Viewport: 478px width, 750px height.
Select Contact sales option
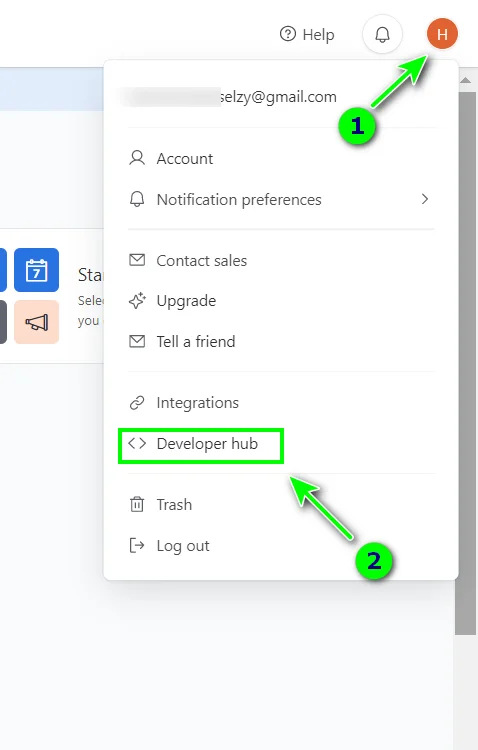[x=281, y=261]
